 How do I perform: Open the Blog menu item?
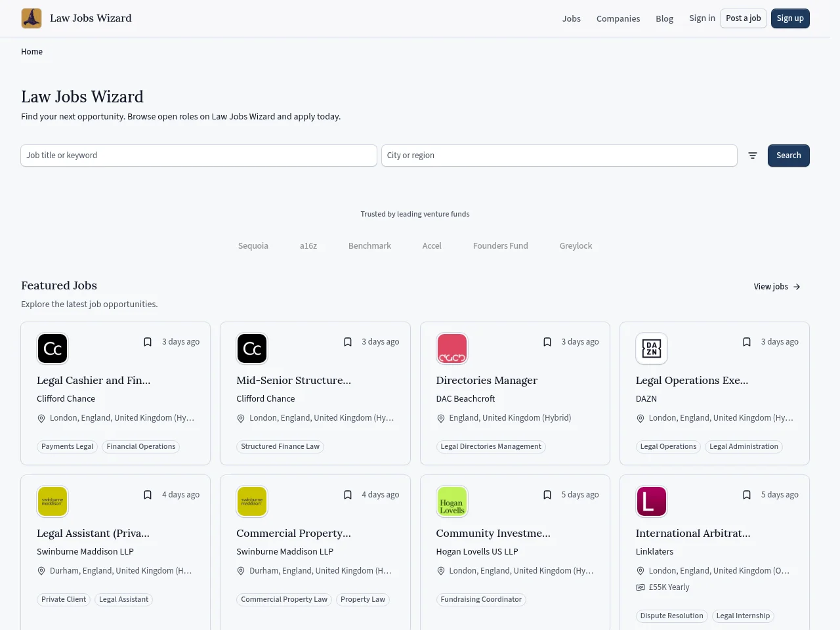(x=665, y=18)
